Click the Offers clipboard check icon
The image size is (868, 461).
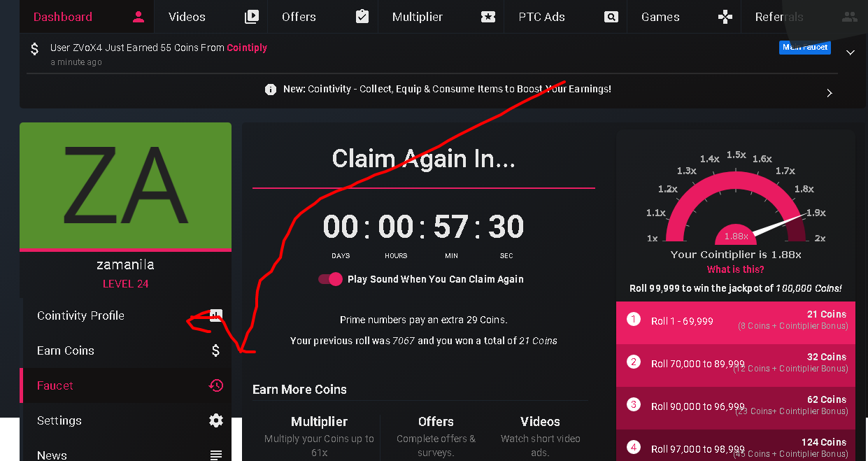[x=362, y=17]
